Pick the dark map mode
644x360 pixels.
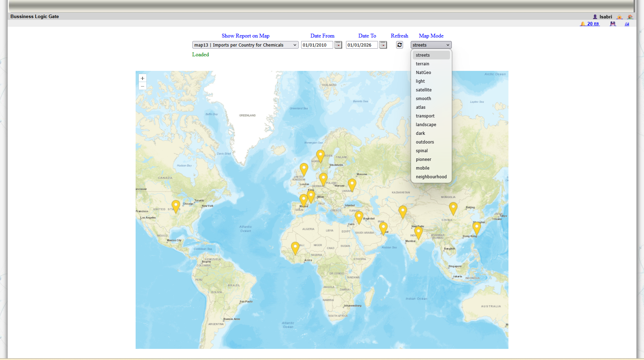click(420, 133)
